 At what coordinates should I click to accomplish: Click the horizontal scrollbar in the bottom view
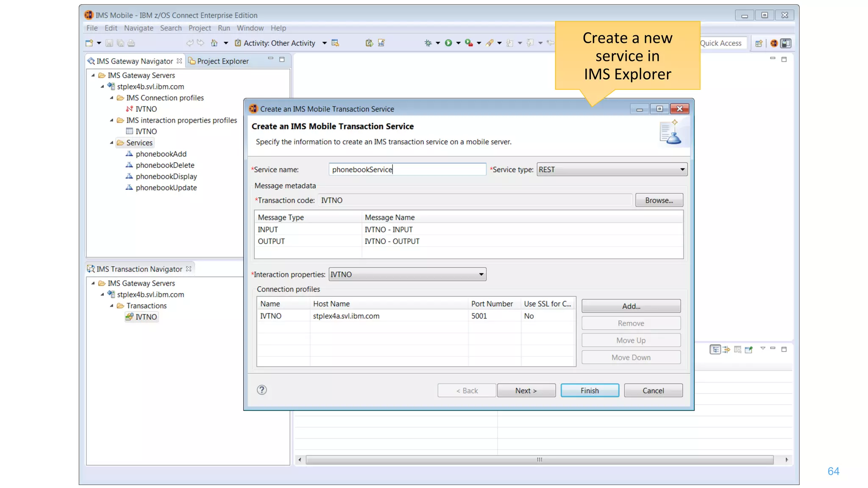[x=540, y=460]
